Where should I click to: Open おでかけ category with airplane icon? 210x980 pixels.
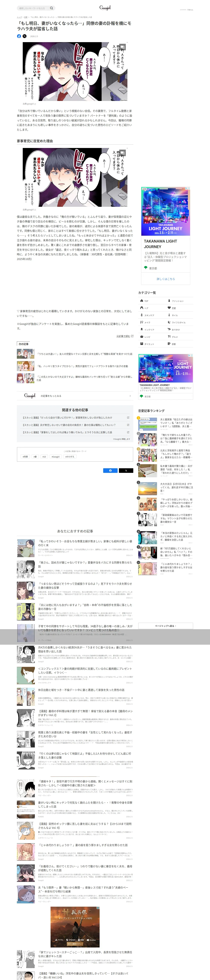coord(180,329)
